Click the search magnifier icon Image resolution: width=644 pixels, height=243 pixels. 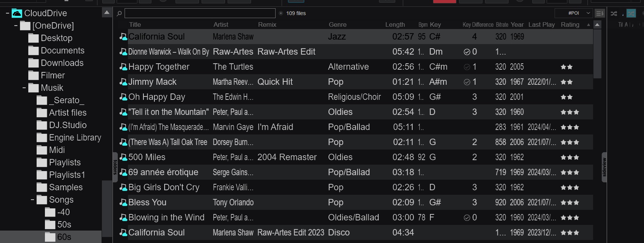point(119,14)
